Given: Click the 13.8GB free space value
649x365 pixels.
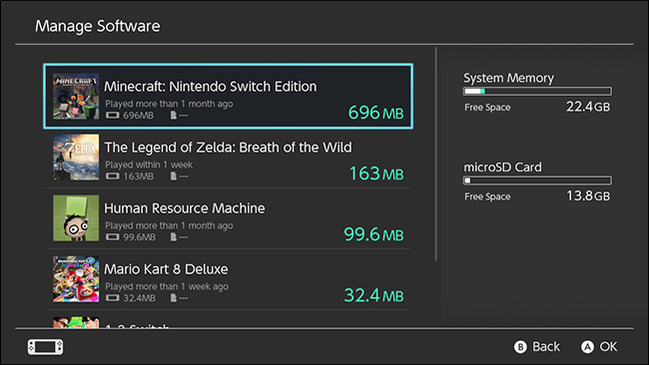Looking at the screenshot, I should (588, 196).
